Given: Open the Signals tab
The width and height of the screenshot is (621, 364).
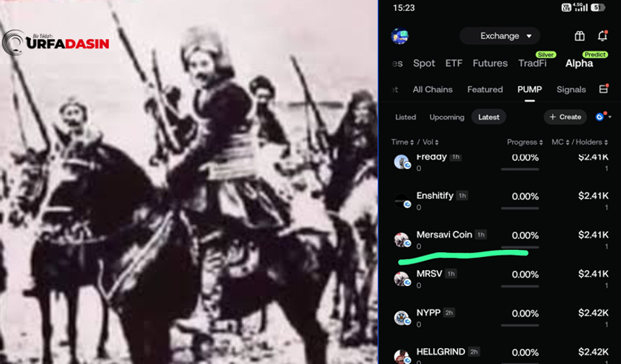Looking at the screenshot, I should pos(571,90).
